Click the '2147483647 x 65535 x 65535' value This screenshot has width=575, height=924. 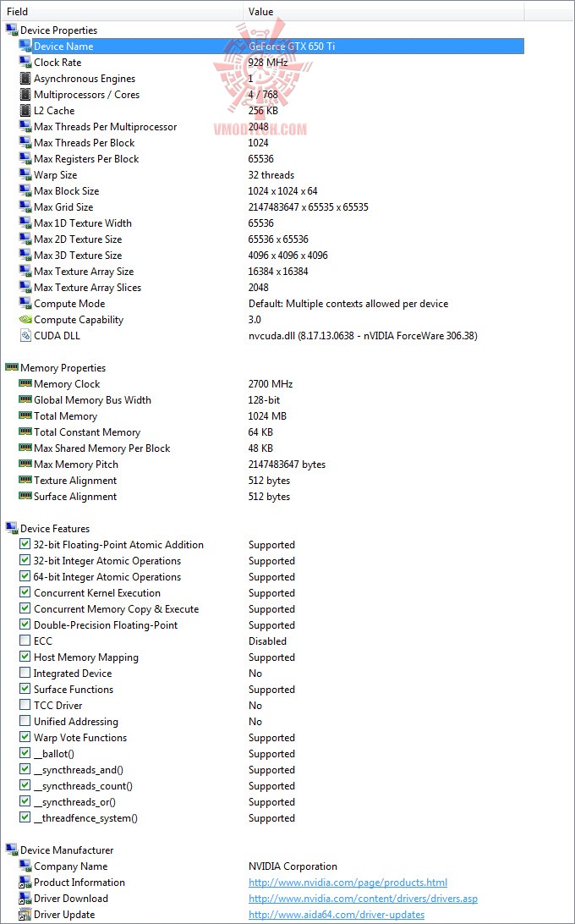coord(309,206)
